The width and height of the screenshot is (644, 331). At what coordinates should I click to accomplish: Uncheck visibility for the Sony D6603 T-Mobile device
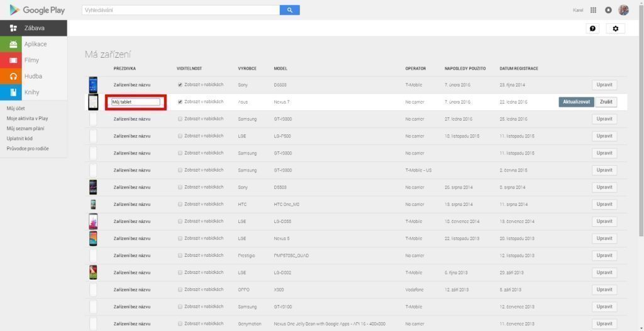[x=180, y=85]
